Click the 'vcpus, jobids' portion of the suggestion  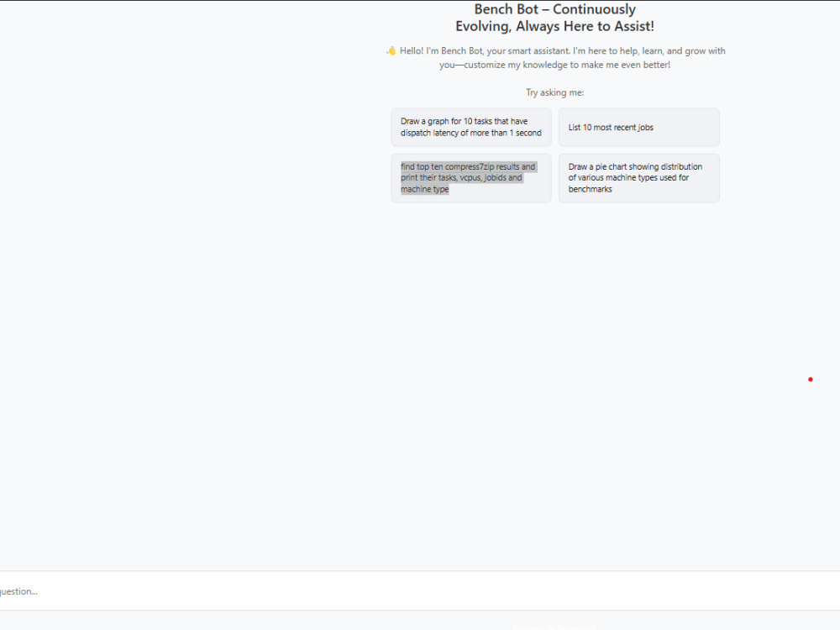[x=480, y=177]
